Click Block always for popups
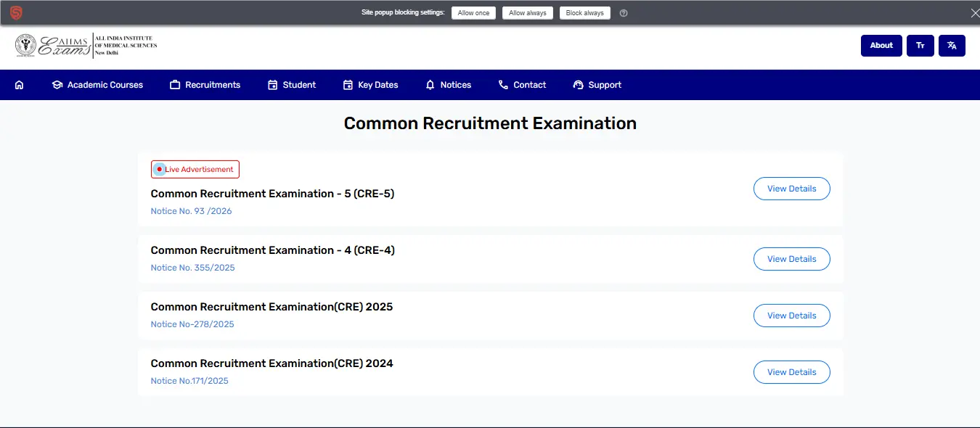The image size is (980, 428). tap(585, 13)
